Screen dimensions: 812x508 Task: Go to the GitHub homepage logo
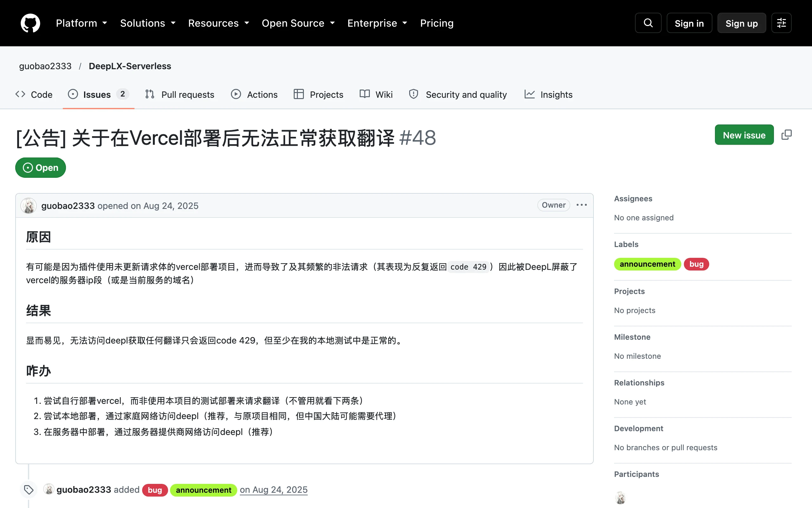pos(30,23)
